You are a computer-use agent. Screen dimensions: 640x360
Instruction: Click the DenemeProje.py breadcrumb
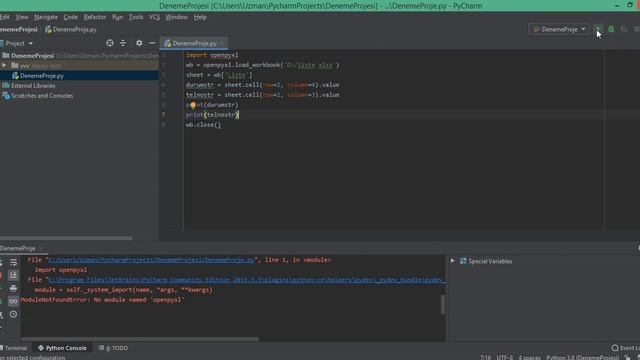(x=71, y=29)
